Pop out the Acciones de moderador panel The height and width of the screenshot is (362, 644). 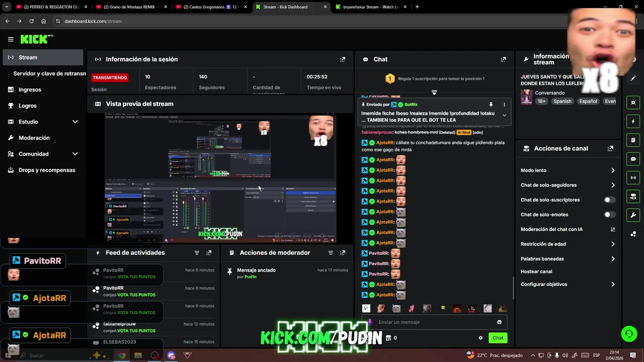(343, 253)
